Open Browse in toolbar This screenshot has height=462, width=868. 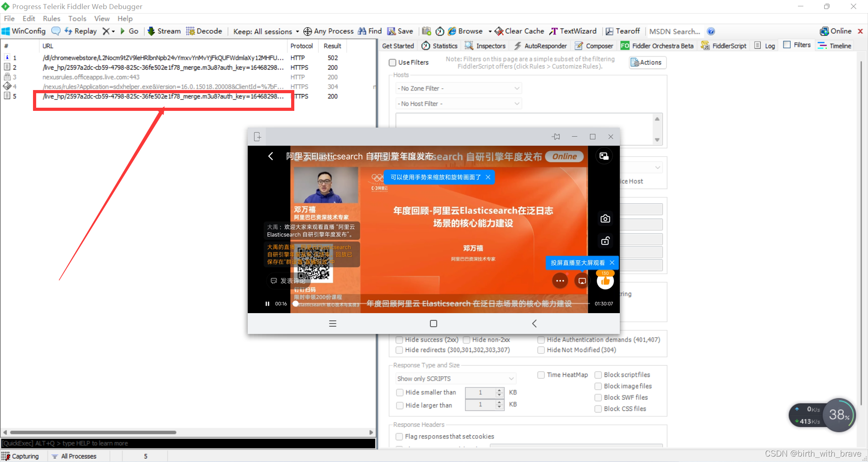coord(466,31)
